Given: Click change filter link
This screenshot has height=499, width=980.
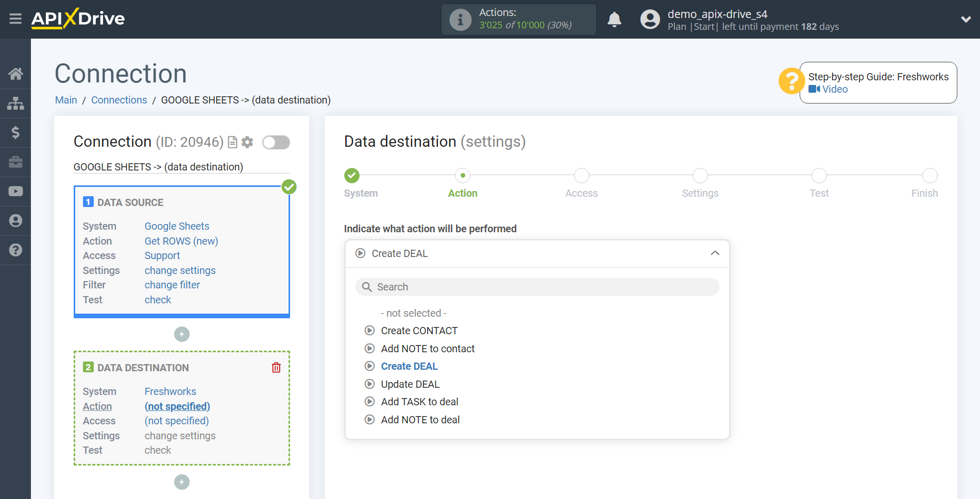Looking at the screenshot, I should pos(172,285).
